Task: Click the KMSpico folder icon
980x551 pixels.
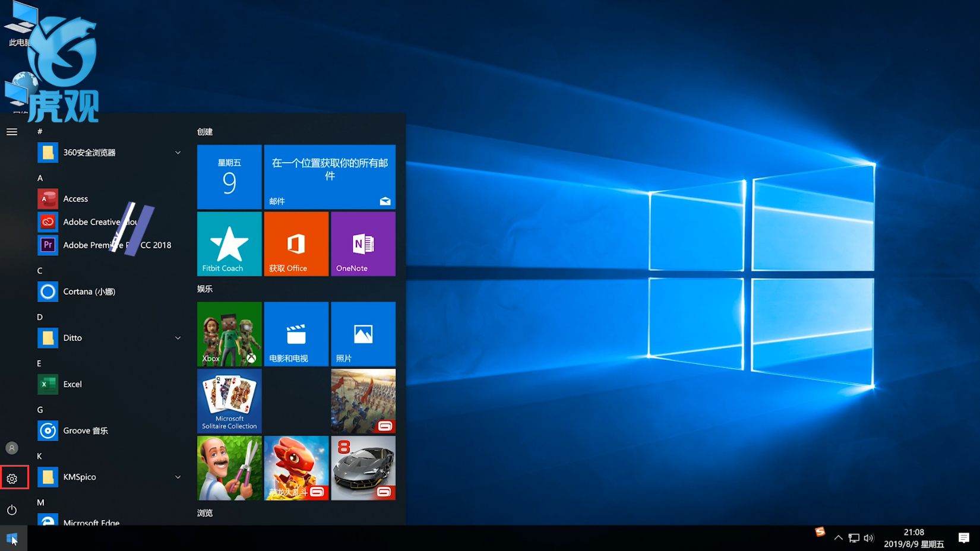Action: (48, 477)
